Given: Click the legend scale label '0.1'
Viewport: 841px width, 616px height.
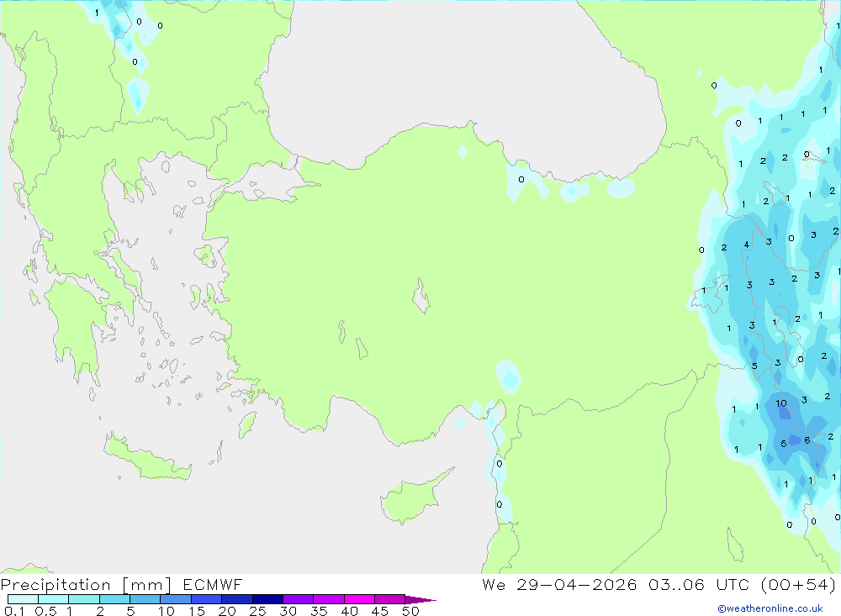Looking at the screenshot, I should point(14,611).
